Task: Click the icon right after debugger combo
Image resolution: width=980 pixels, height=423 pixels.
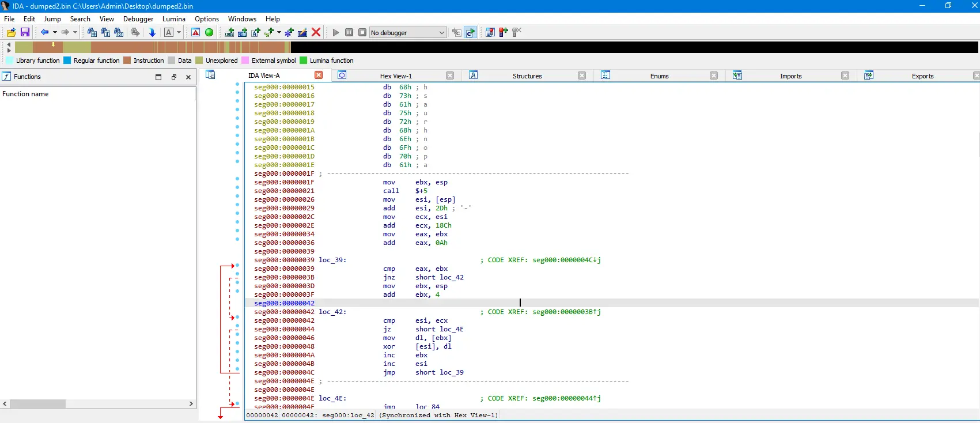Action: [456, 32]
